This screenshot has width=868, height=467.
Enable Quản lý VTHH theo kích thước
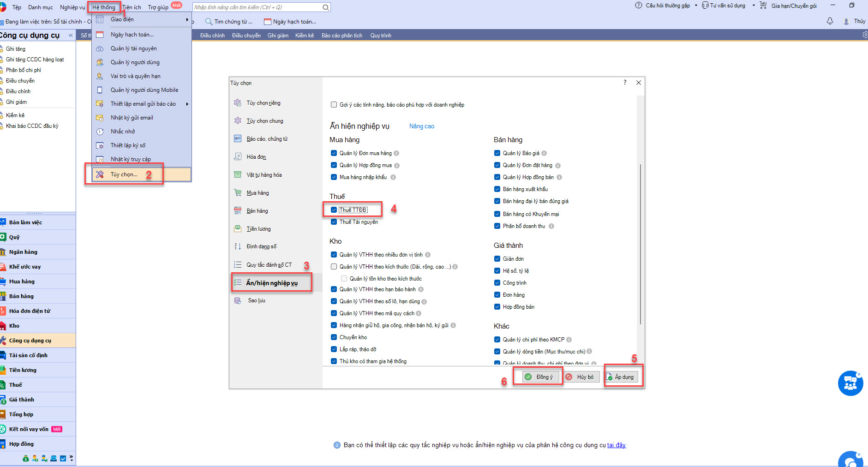tap(334, 267)
